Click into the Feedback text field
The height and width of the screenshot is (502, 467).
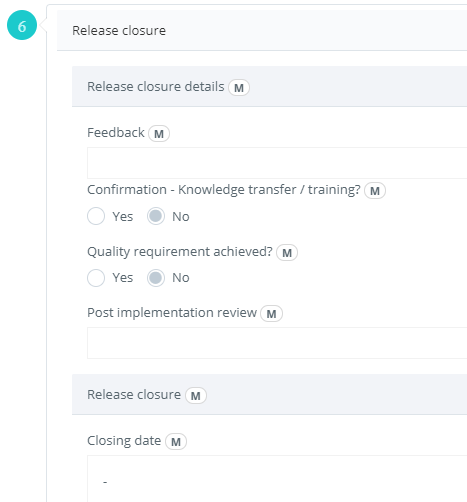(277, 163)
